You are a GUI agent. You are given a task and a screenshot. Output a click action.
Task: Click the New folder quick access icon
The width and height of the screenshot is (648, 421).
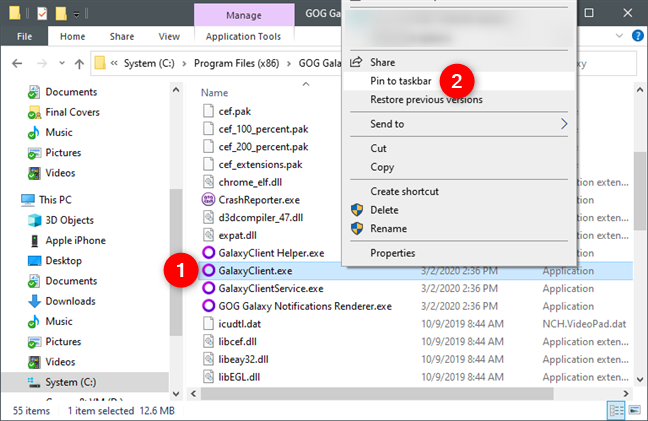coord(61,14)
